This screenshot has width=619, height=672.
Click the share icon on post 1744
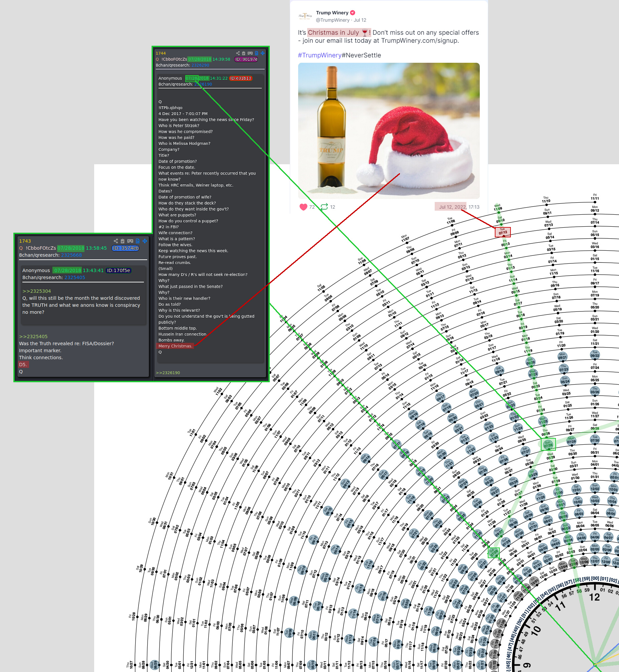237,53
